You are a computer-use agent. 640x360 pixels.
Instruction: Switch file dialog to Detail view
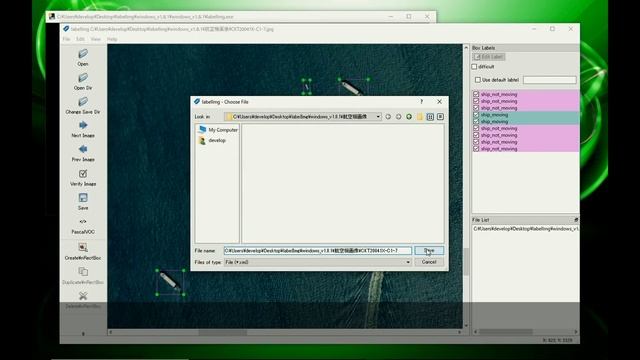(x=440, y=117)
